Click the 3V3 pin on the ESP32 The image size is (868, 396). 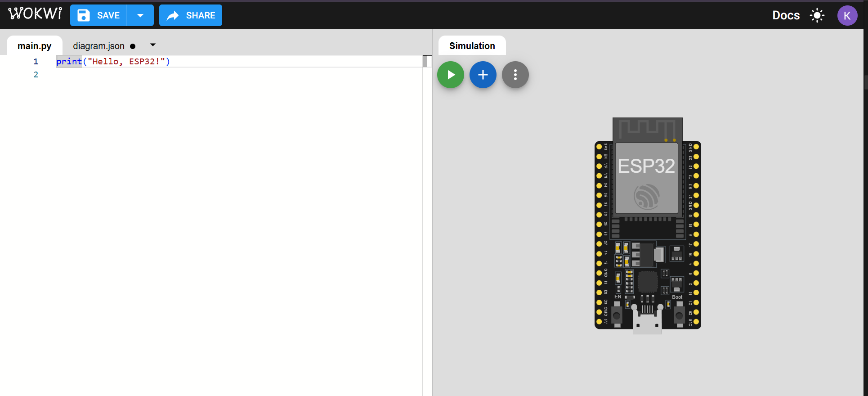point(599,147)
